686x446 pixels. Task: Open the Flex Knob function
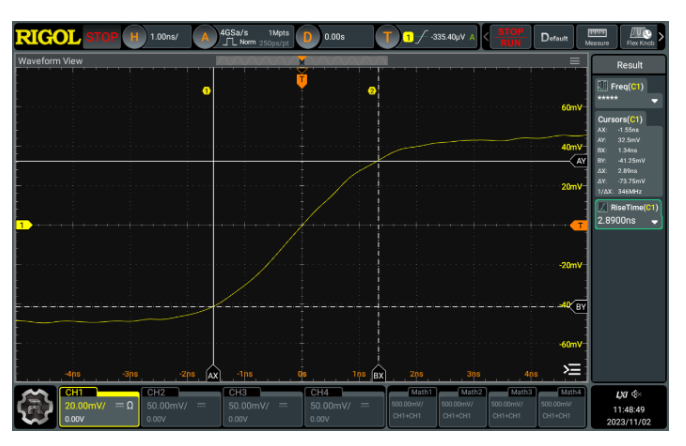(640, 37)
